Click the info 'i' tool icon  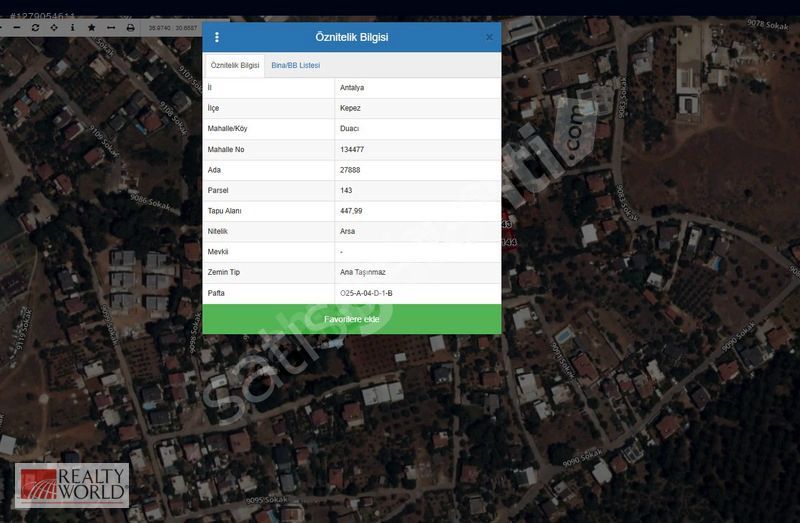pyautogui.click(x=72, y=28)
